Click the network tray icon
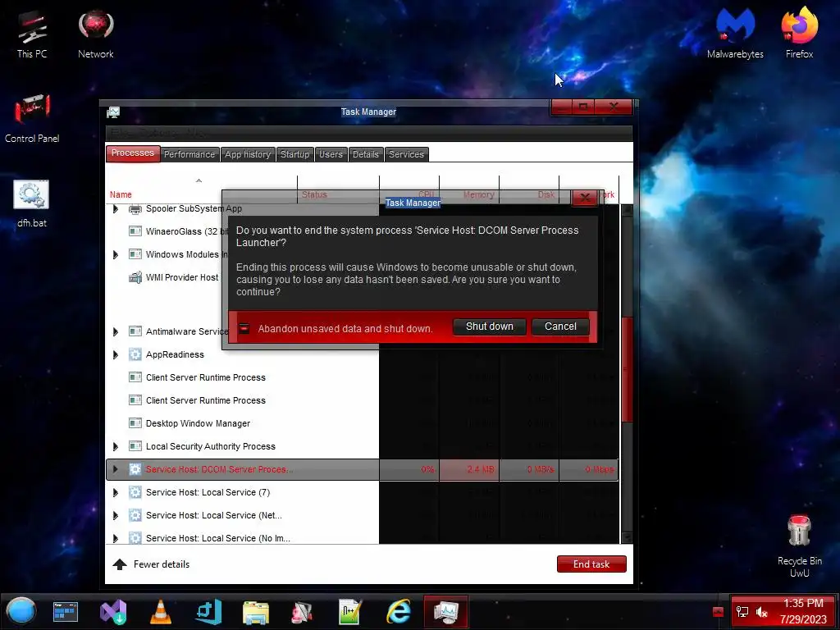 coord(742,612)
